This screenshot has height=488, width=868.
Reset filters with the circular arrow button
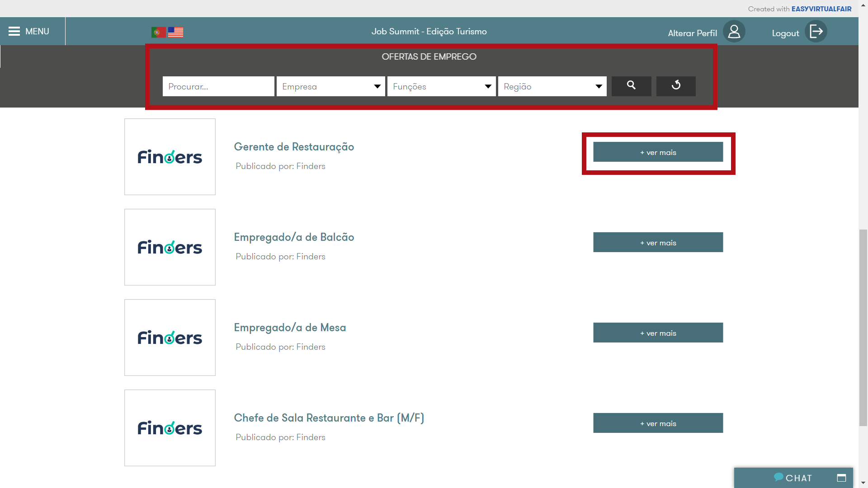pos(676,86)
